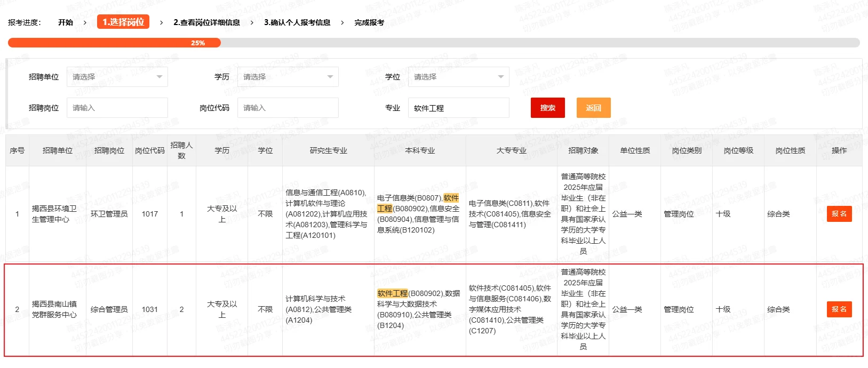Click the 序号 column header
The width and height of the screenshot is (868, 368).
(17, 150)
